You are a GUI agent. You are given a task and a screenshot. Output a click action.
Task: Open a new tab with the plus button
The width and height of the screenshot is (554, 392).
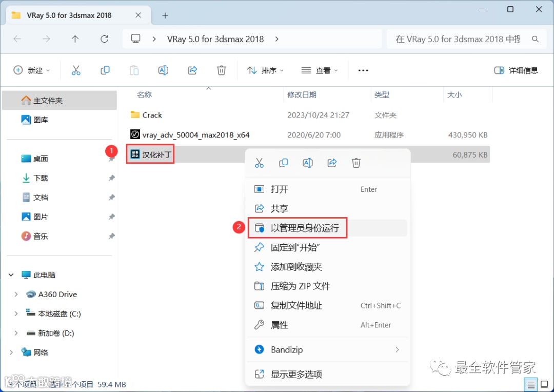(x=165, y=15)
